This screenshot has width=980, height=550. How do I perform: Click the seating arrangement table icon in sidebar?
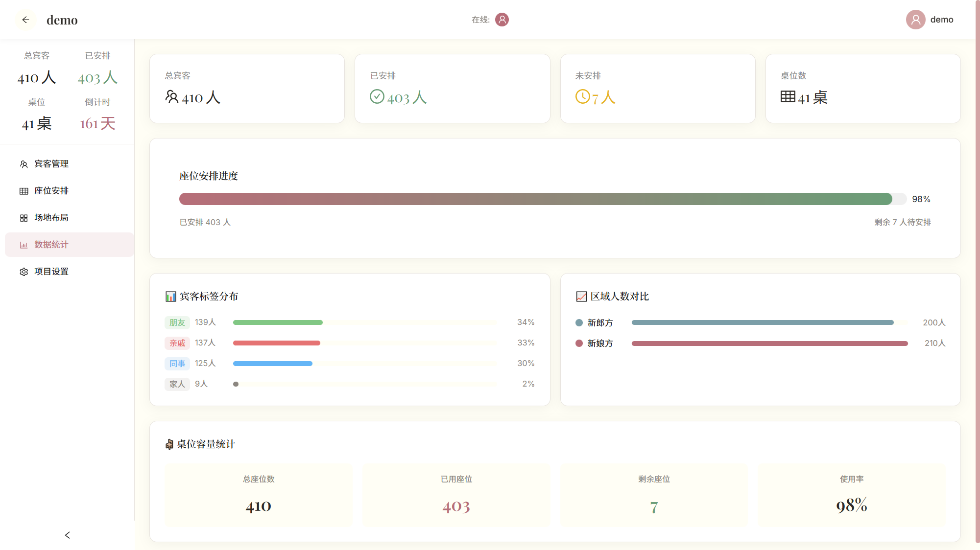point(24,191)
